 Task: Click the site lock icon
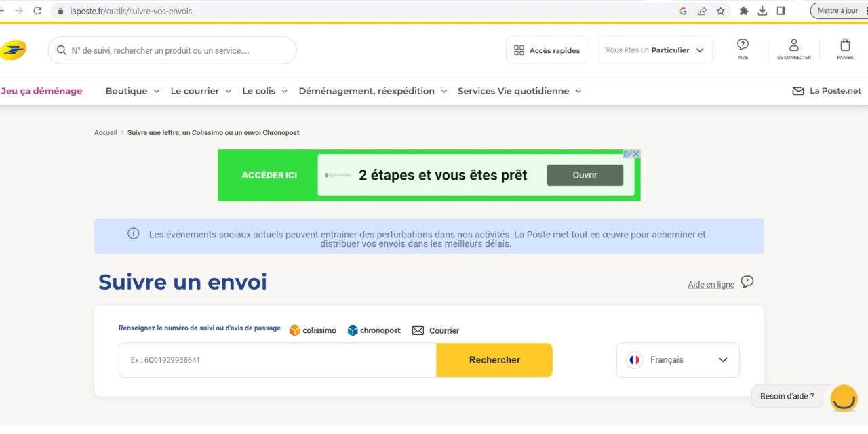(x=60, y=11)
